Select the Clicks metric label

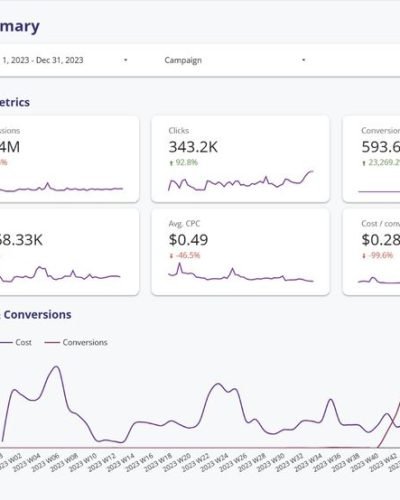click(179, 130)
